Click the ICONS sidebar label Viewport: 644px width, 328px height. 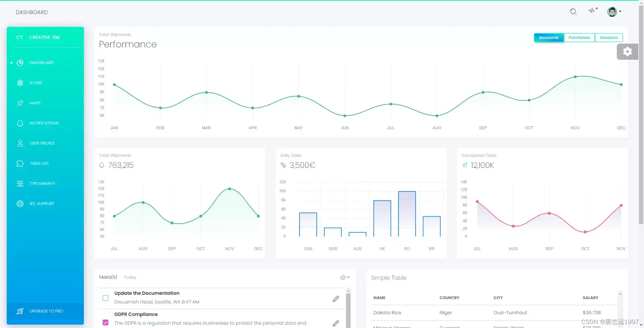point(36,83)
